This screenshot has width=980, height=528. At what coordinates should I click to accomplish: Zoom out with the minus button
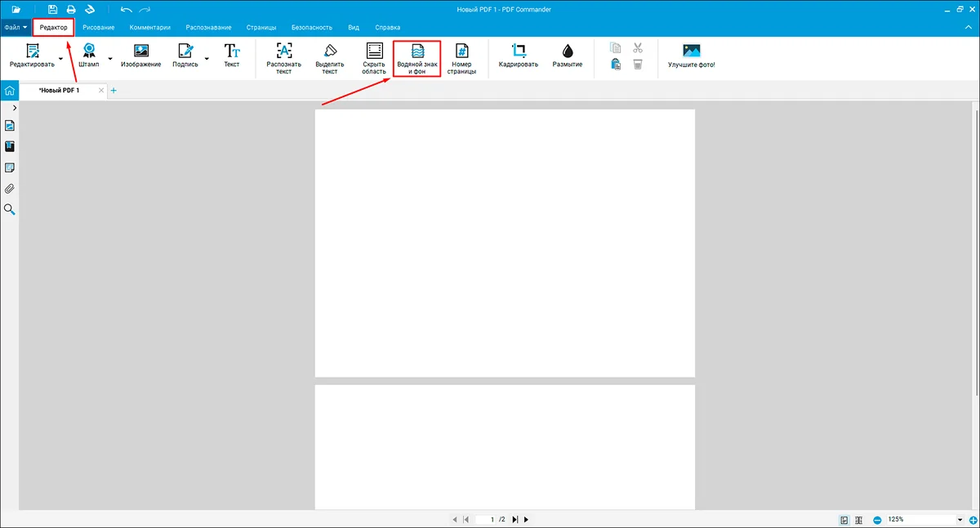pyautogui.click(x=876, y=520)
